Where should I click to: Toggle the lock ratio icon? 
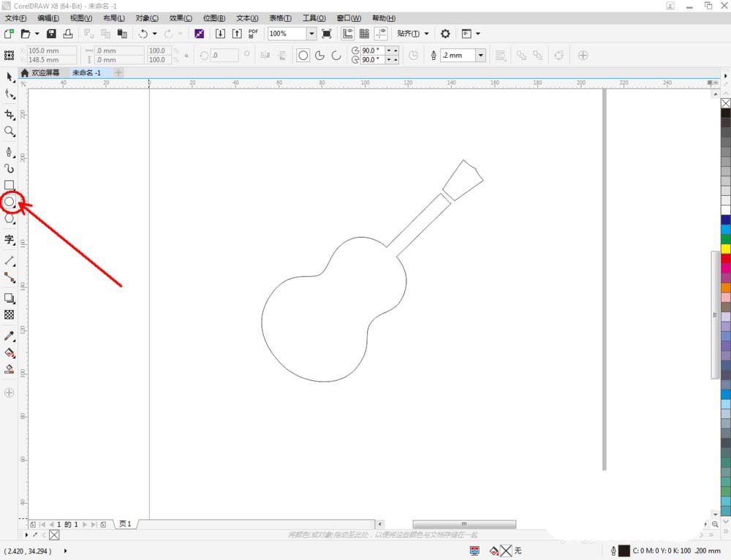pos(186,55)
